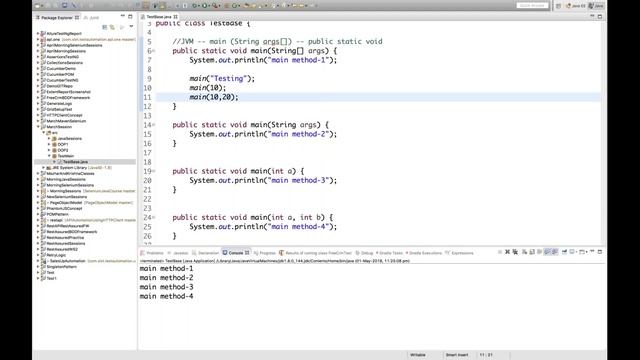Switch to the Debug tab
This screenshot has height=360, width=640.
point(364,253)
